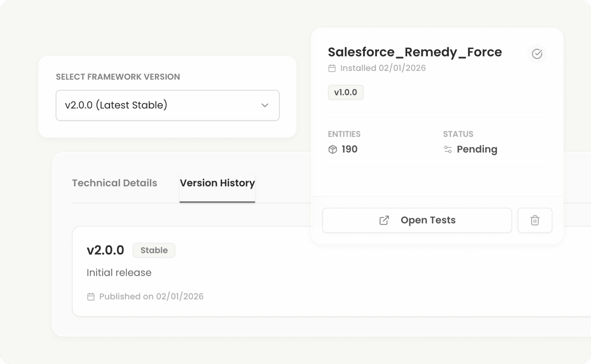This screenshot has width=591, height=364.
Task: Click the verification check icon on Salesforce_Remedy_Force card
Action: [x=537, y=54]
